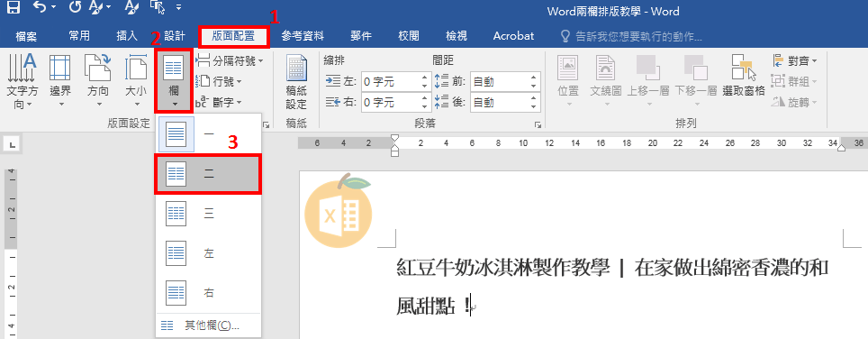Click the Wrap Text (文繞圖) icon
The image size is (868, 339).
point(606,81)
